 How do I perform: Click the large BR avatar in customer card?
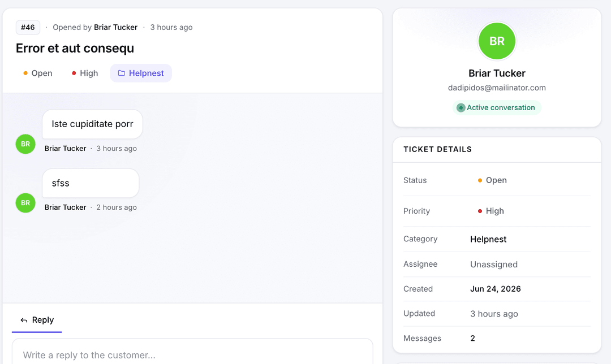pyautogui.click(x=497, y=41)
